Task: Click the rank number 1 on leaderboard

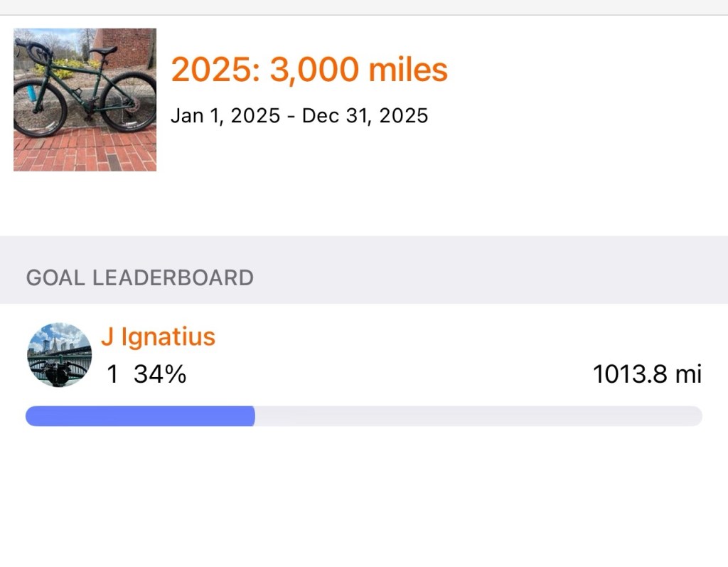Action: point(112,374)
